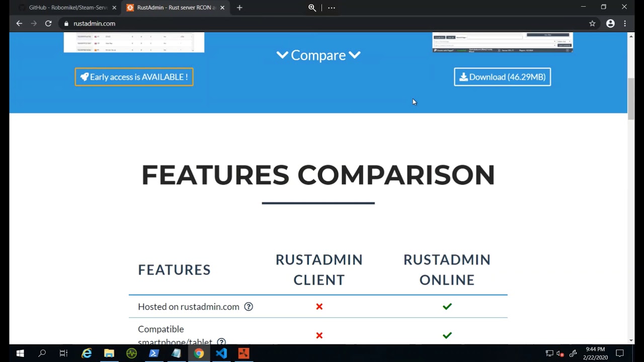Click the page vertical scrollbar thumb
The width and height of the screenshot is (644, 362).
pyautogui.click(x=631, y=99)
